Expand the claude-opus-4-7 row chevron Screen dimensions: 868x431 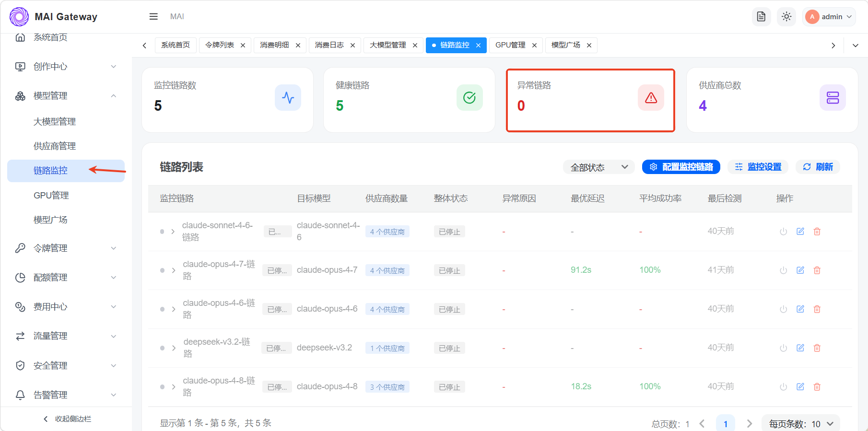pos(174,270)
